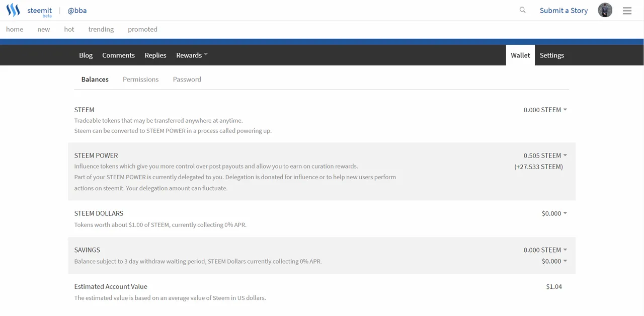Show the new posts feed

click(x=44, y=29)
